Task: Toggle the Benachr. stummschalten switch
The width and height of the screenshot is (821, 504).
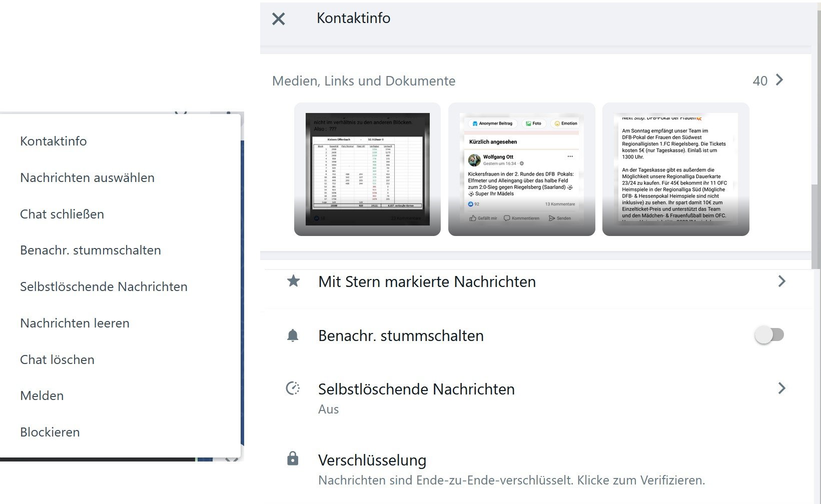Action: point(769,335)
